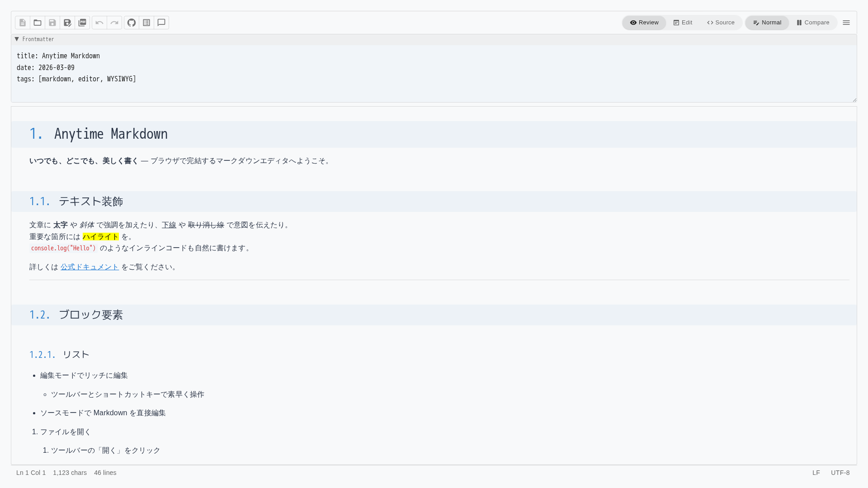Image resolution: width=868 pixels, height=488 pixels.
Task: Open the hamburger menu
Action: 846,23
